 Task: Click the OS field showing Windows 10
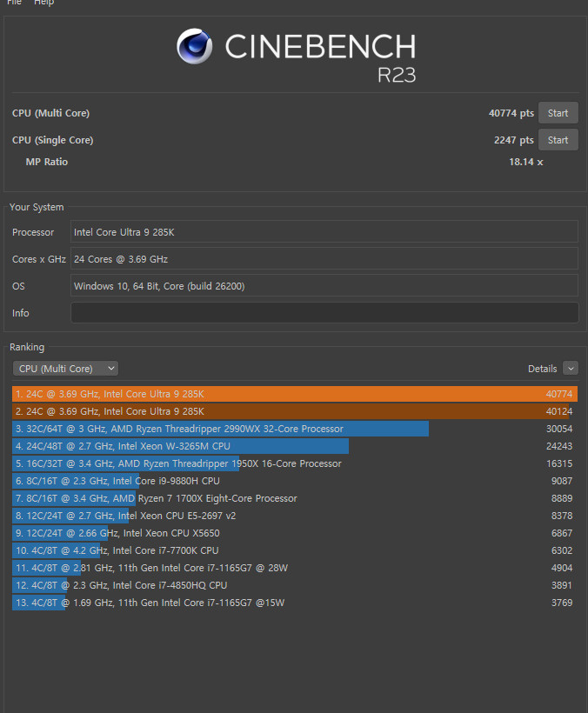(324, 285)
